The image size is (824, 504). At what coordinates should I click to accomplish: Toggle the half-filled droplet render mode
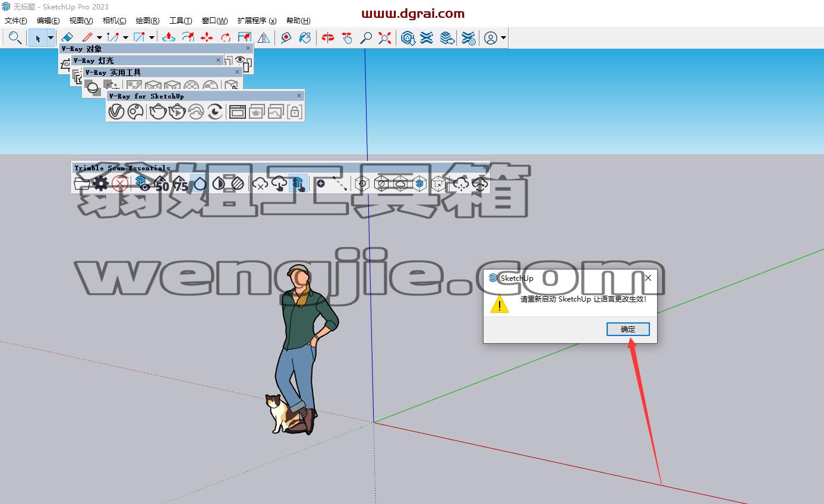(219, 184)
